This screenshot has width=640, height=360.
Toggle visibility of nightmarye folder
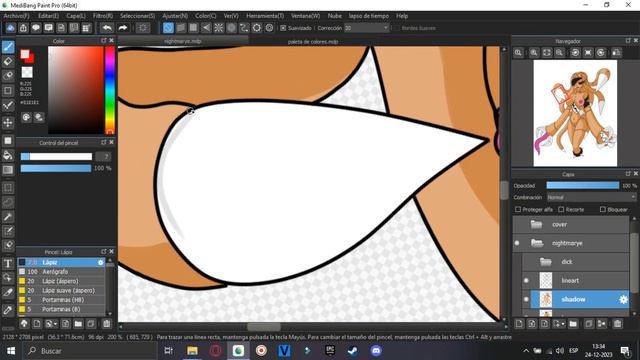coord(517,243)
